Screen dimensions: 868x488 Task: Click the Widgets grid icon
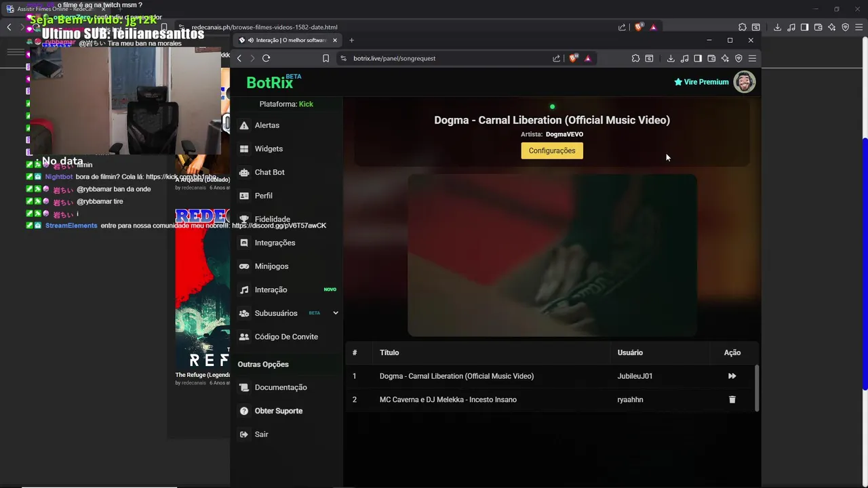[x=244, y=149]
